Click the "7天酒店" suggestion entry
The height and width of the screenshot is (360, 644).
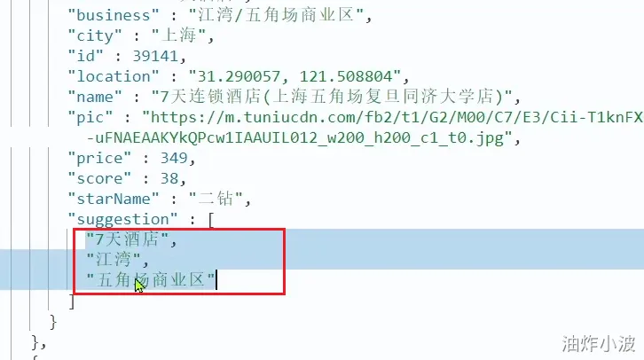(x=127, y=239)
